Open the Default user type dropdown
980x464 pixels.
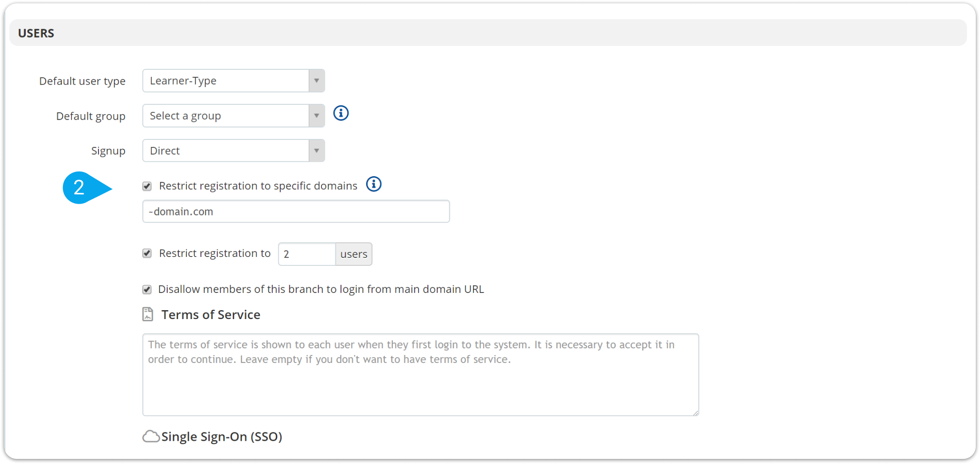pos(226,81)
